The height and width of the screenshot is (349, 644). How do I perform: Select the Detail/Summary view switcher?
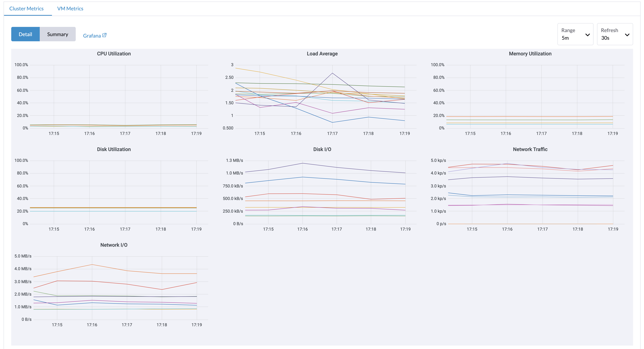43,34
